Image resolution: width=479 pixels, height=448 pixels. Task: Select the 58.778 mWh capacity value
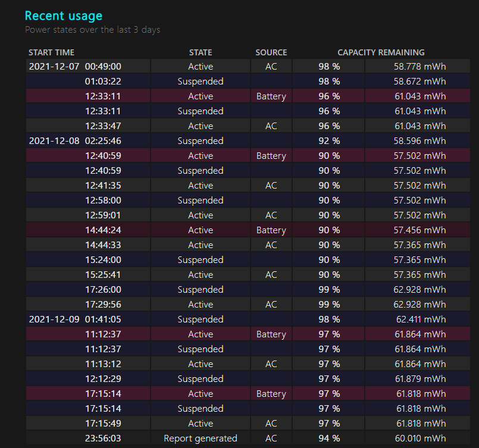coord(419,67)
